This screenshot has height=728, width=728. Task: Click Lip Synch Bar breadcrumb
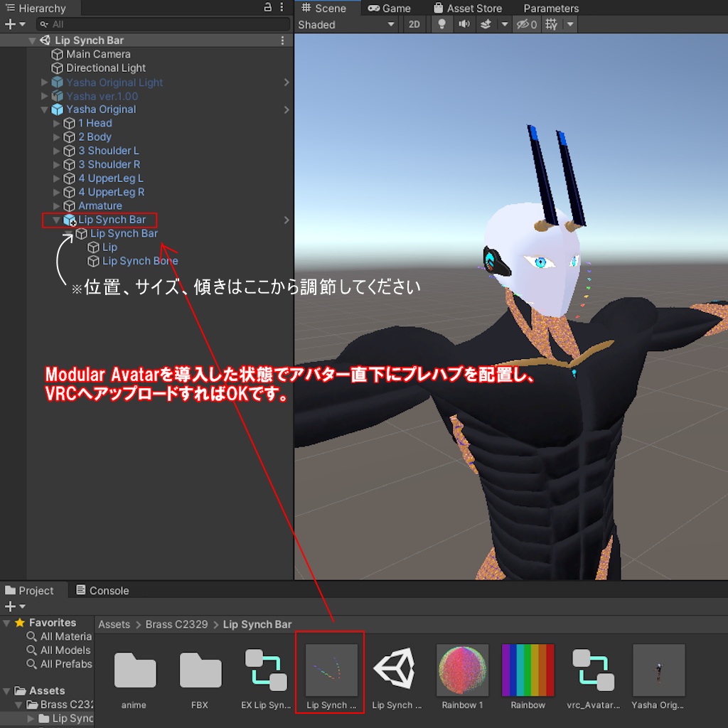(x=257, y=624)
